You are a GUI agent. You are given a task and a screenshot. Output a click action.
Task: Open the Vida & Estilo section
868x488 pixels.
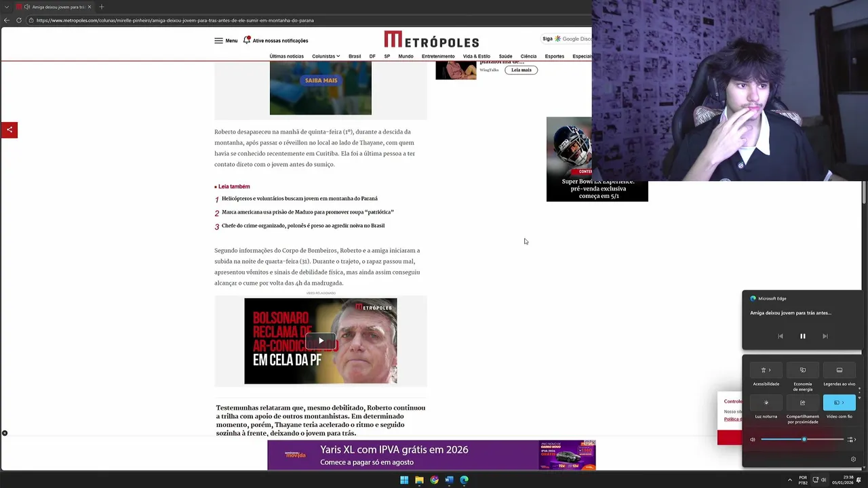pyautogui.click(x=477, y=56)
